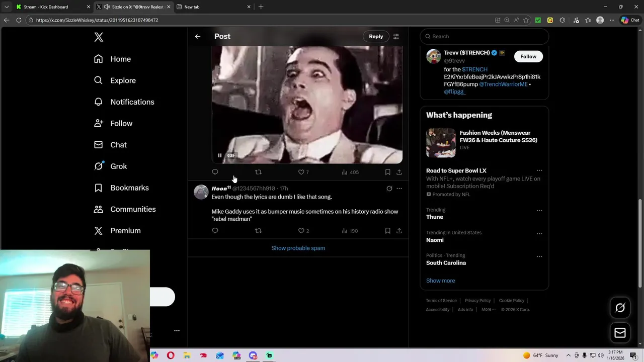
Task: Share Hoon's comment
Action: coord(399,231)
